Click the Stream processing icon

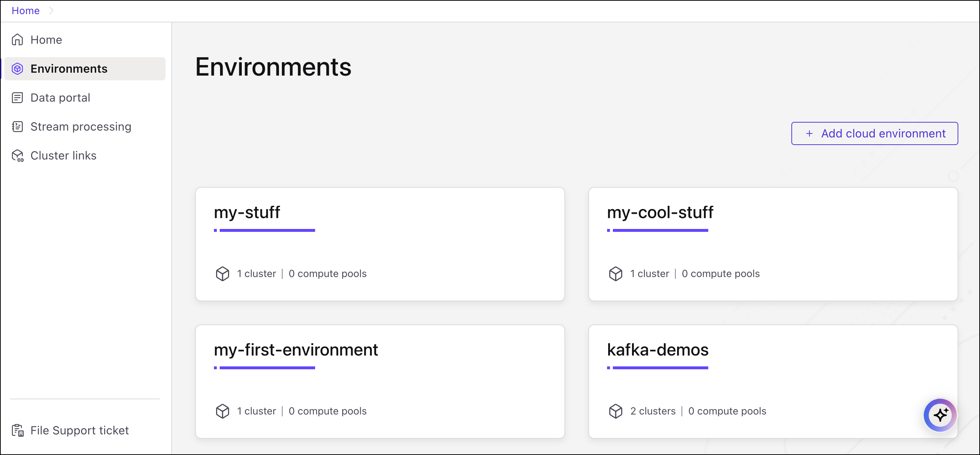pos(17,127)
